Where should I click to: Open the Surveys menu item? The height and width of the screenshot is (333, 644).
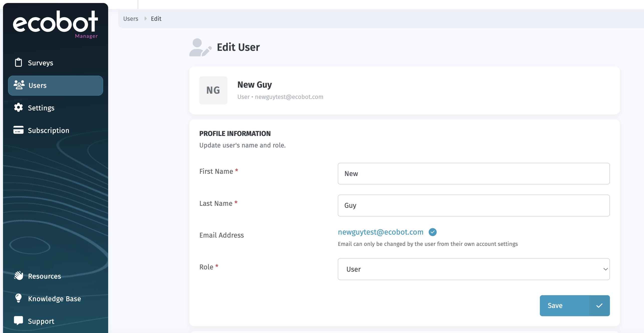click(x=41, y=63)
